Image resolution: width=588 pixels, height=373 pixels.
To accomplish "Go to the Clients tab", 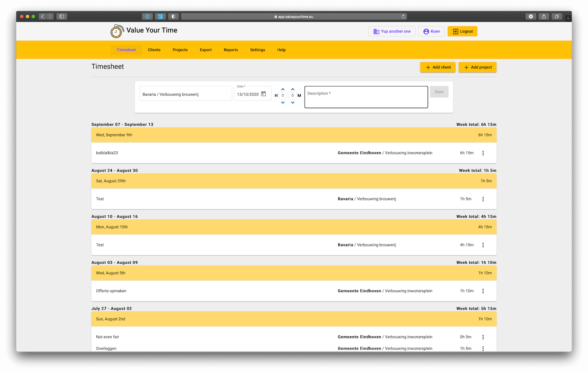I will [x=154, y=50].
